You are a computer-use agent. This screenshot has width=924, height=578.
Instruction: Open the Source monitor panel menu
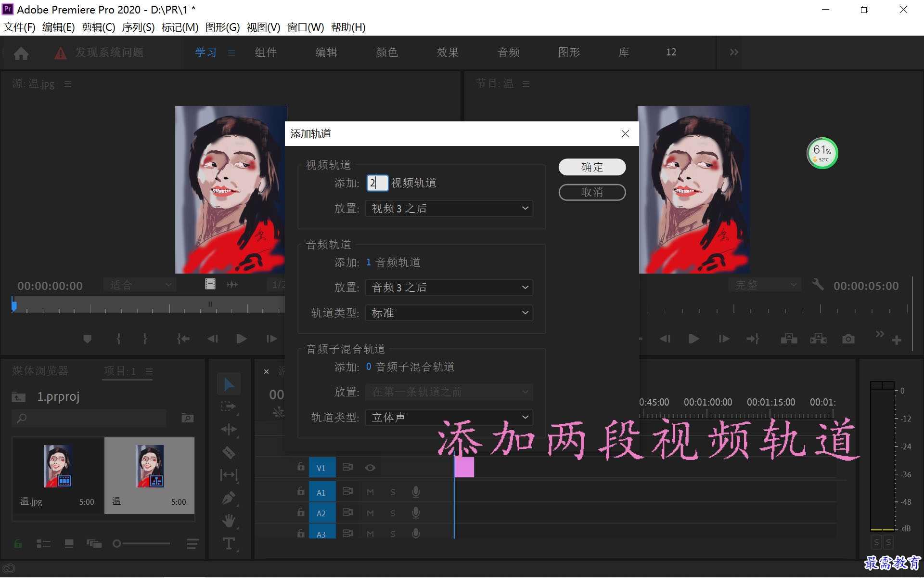(x=68, y=84)
